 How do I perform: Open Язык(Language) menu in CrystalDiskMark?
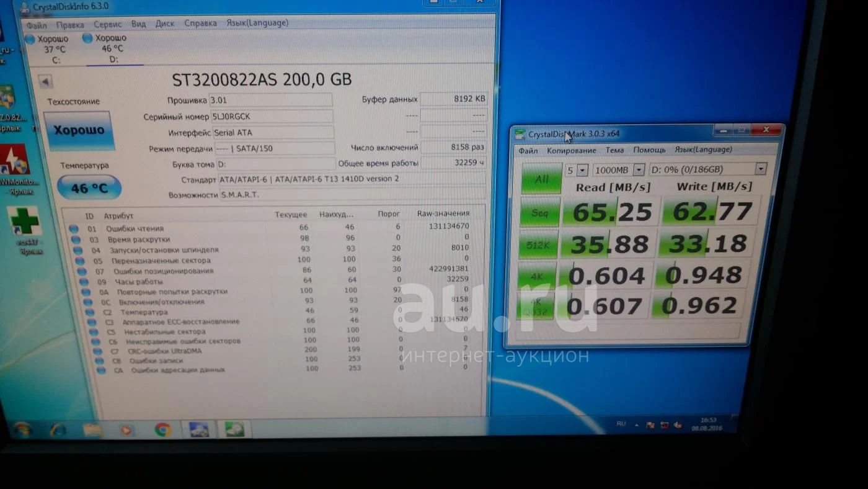(x=703, y=149)
